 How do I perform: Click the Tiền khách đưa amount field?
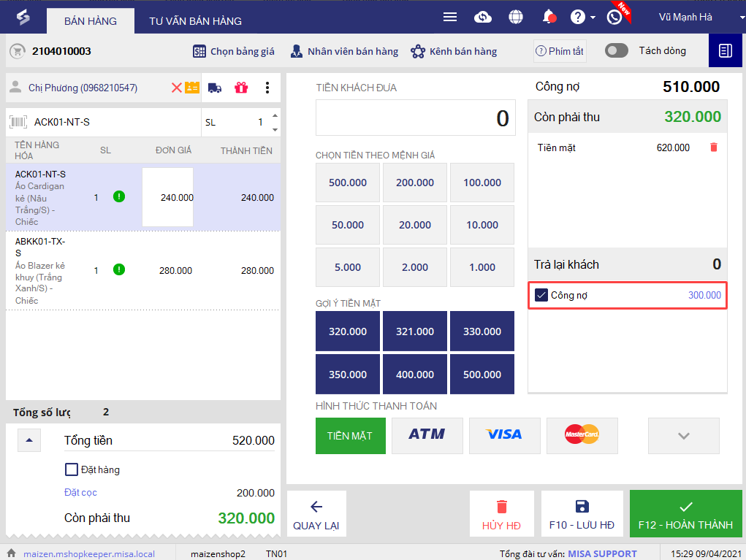tap(415, 118)
